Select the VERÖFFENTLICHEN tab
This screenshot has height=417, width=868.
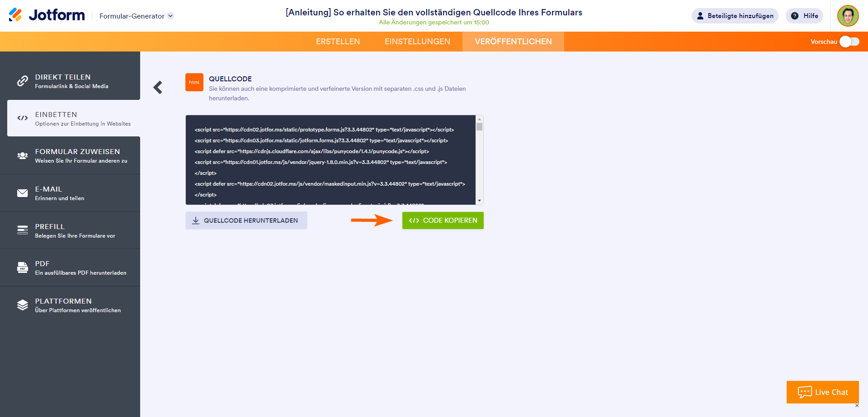coord(513,42)
